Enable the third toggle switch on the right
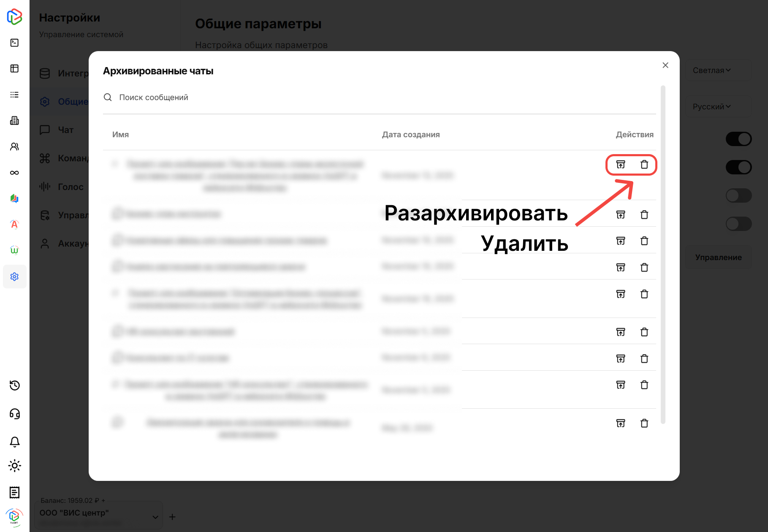 (x=738, y=195)
